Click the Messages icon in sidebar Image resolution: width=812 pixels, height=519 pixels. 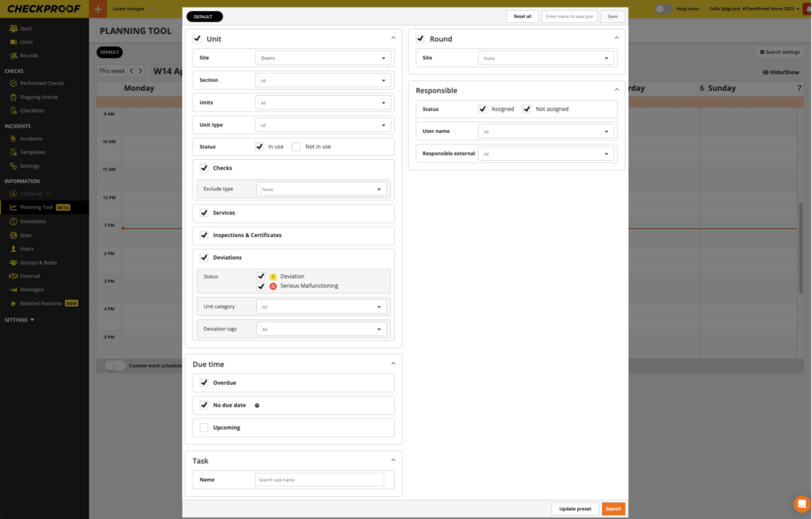click(x=13, y=290)
